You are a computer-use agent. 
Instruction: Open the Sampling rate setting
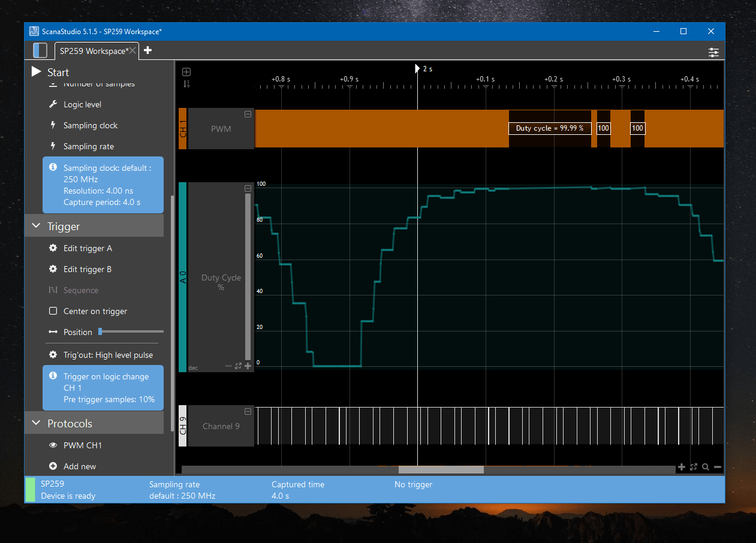coord(88,146)
